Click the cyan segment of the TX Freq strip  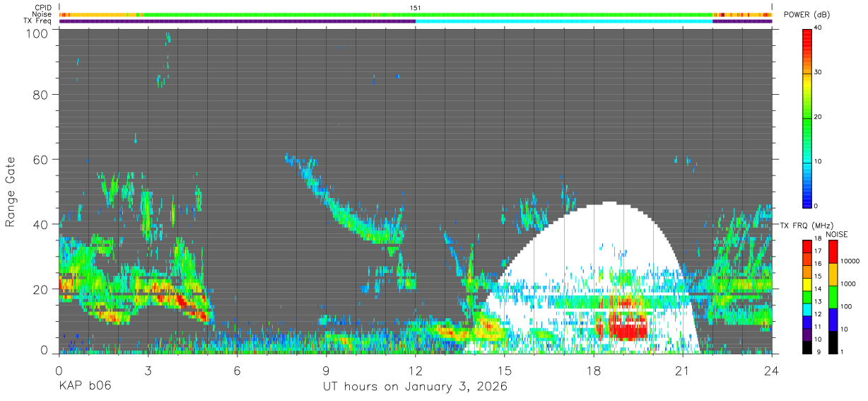564,21
